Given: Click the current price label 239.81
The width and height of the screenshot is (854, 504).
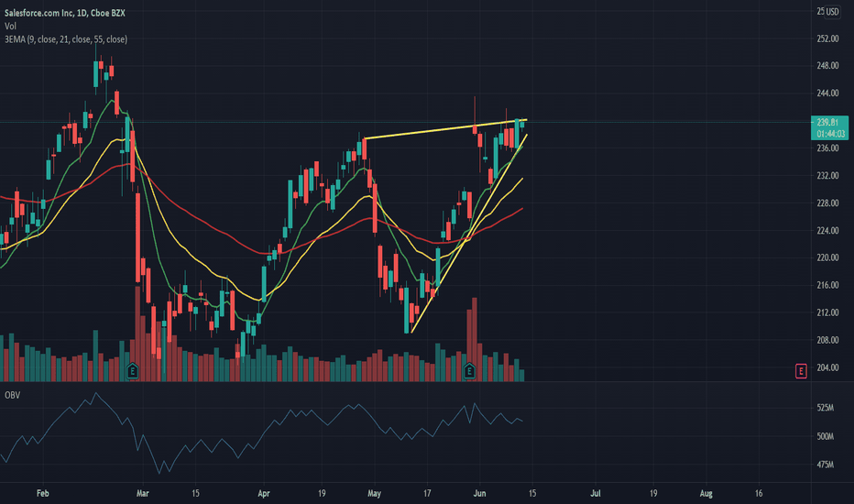Looking at the screenshot, I should click(827, 123).
